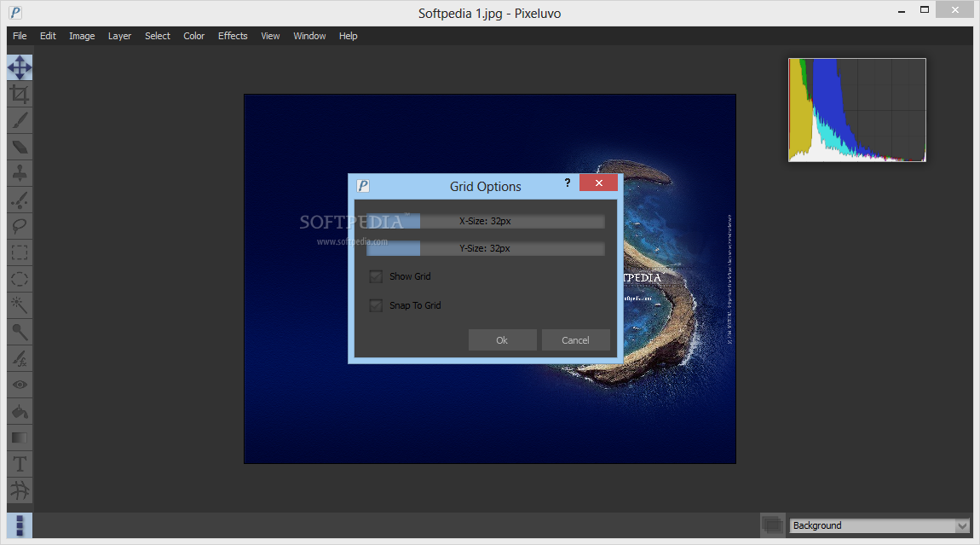Viewport: 980px width, 545px height.
Task: Close the Grid Options dialog
Action: [599, 183]
